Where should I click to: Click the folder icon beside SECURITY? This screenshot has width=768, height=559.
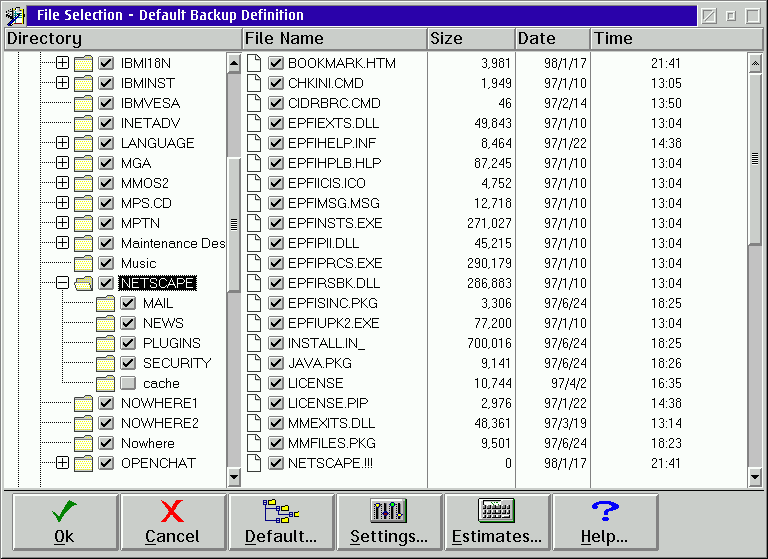(x=105, y=363)
